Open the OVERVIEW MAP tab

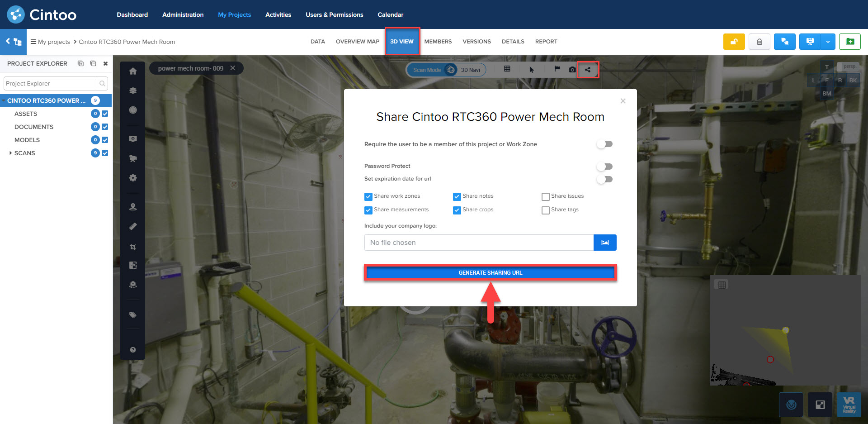[x=358, y=42]
